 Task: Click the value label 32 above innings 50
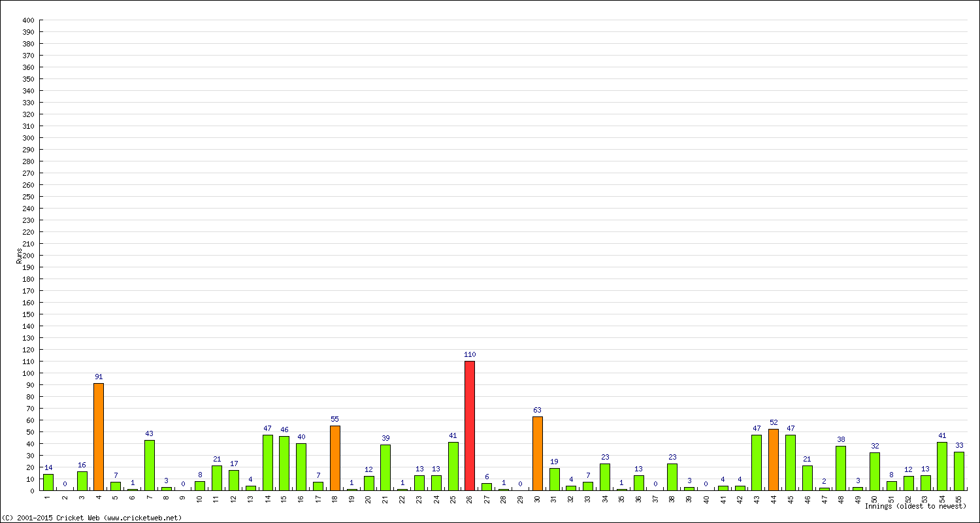(875, 446)
